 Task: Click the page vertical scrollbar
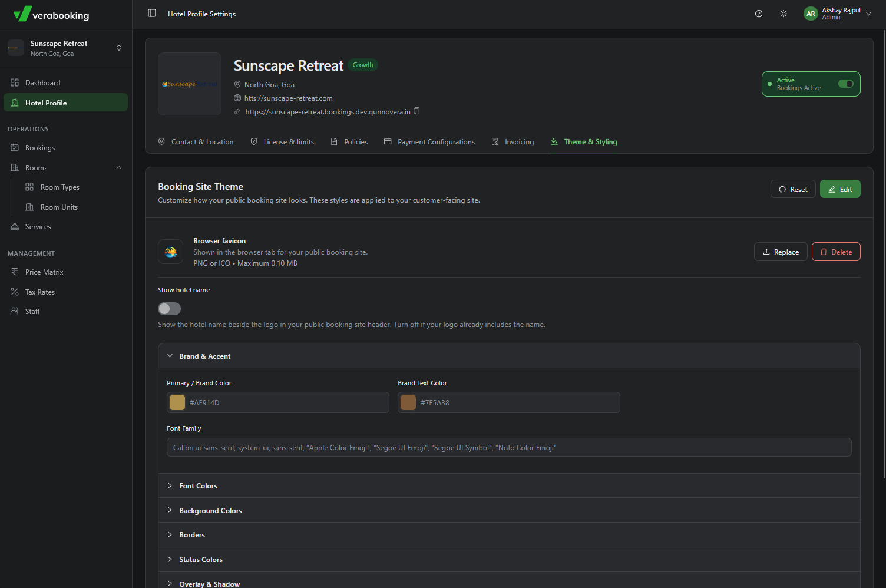coord(884,253)
